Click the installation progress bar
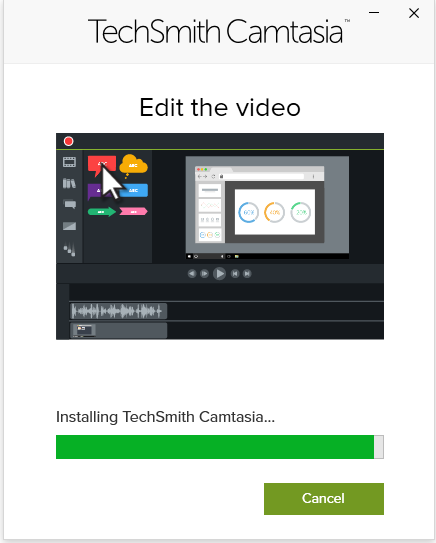This screenshot has width=436, height=543. [x=220, y=447]
